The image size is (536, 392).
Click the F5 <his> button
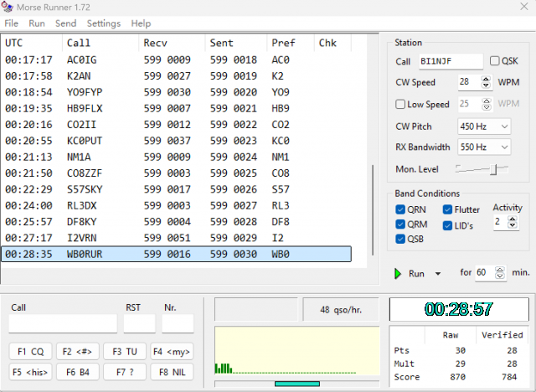coord(30,372)
